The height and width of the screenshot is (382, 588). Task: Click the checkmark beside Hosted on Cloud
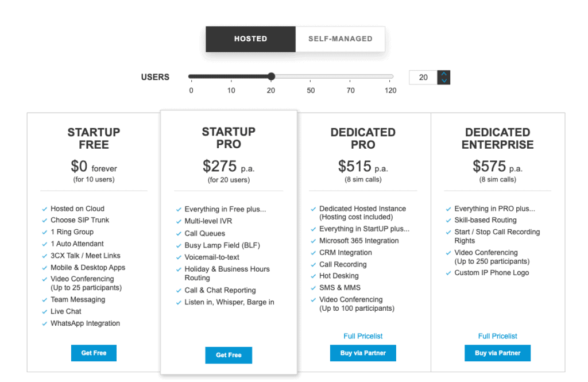click(45, 209)
